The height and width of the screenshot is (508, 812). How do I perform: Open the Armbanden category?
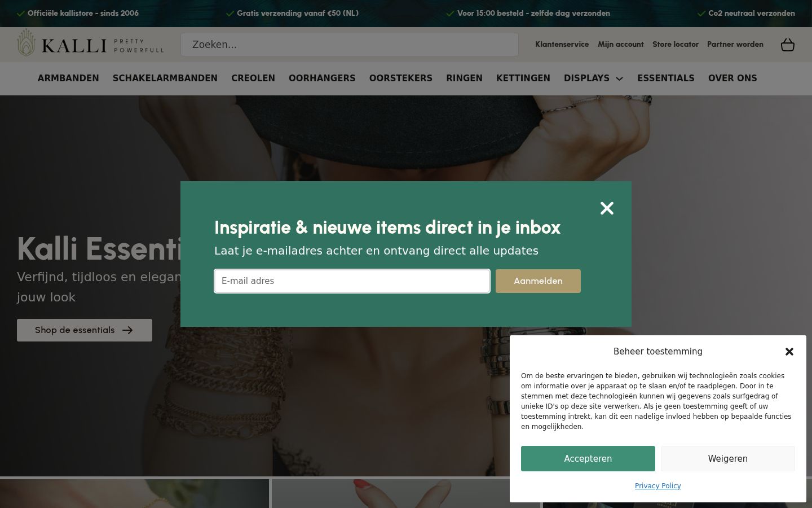click(68, 78)
